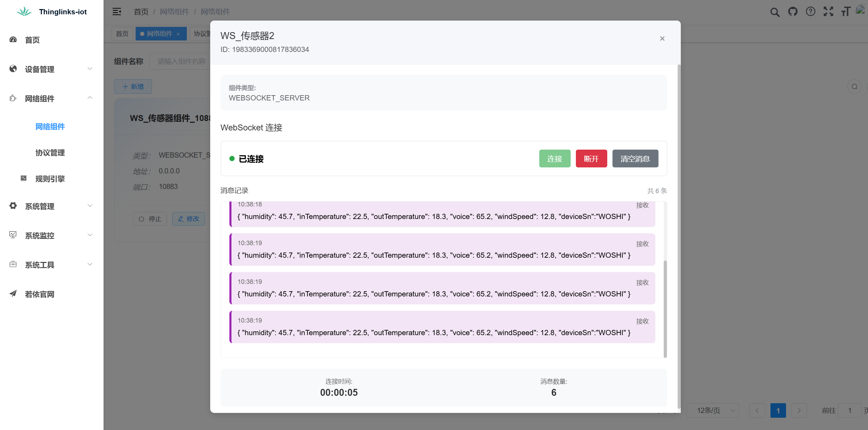868x430 pixels.
Task: Close the dialog with the X button
Action: [x=662, y=38]
